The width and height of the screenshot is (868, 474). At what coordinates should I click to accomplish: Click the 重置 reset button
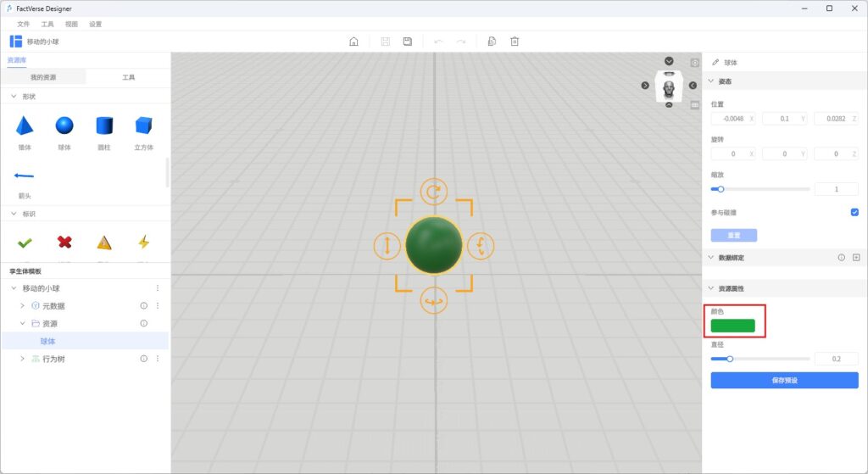(x=733, y=236)
